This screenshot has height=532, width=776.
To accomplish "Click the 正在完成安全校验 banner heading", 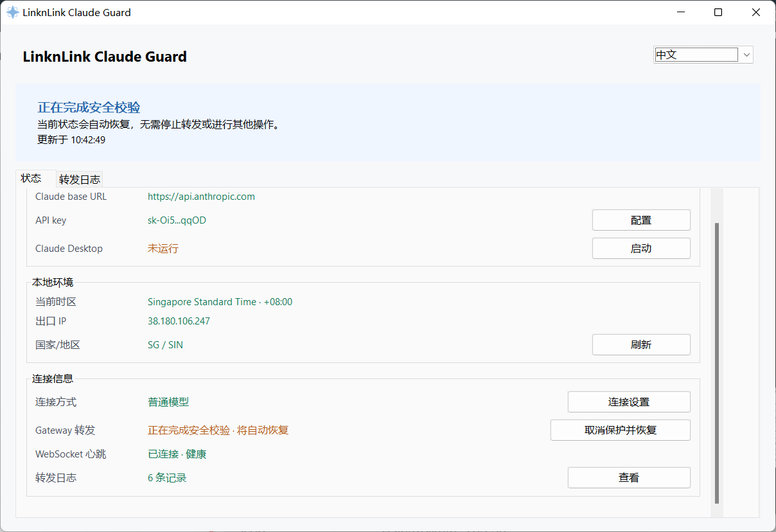I will click(89, 107).
